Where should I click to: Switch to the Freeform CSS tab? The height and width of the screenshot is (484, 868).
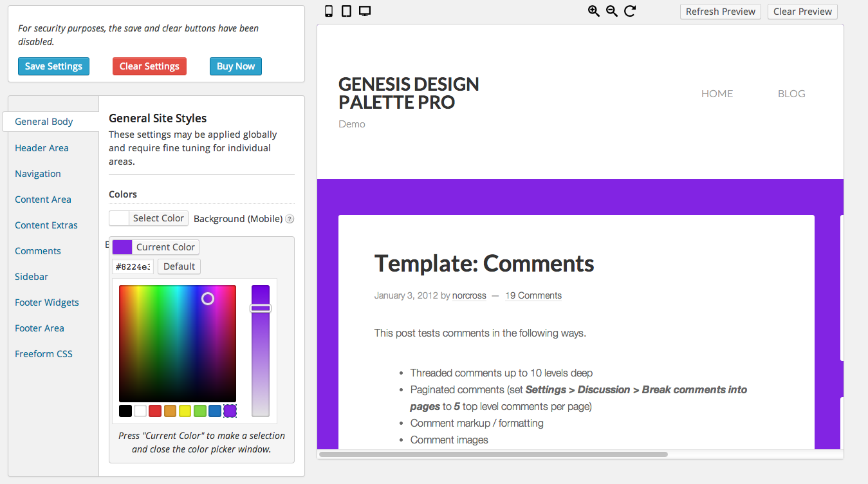tap(44, 354)
